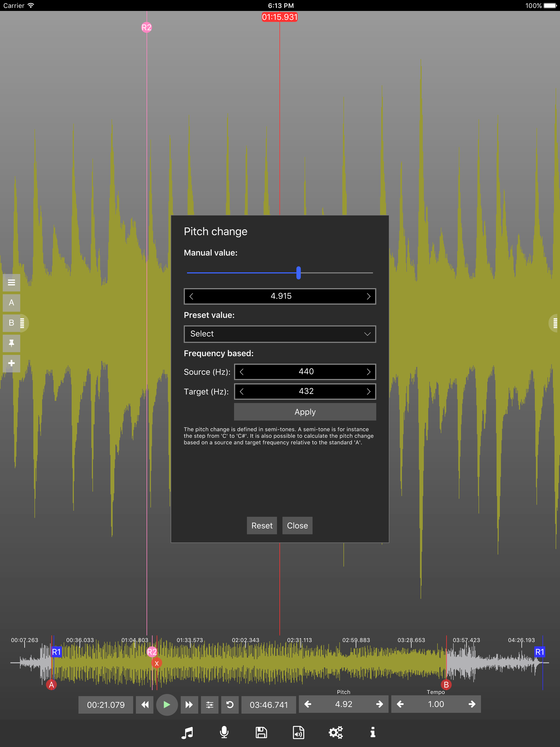Open the microphone recording icon
Image resolution: width=560 pixels, height=747 pixels.
[224, 733]
